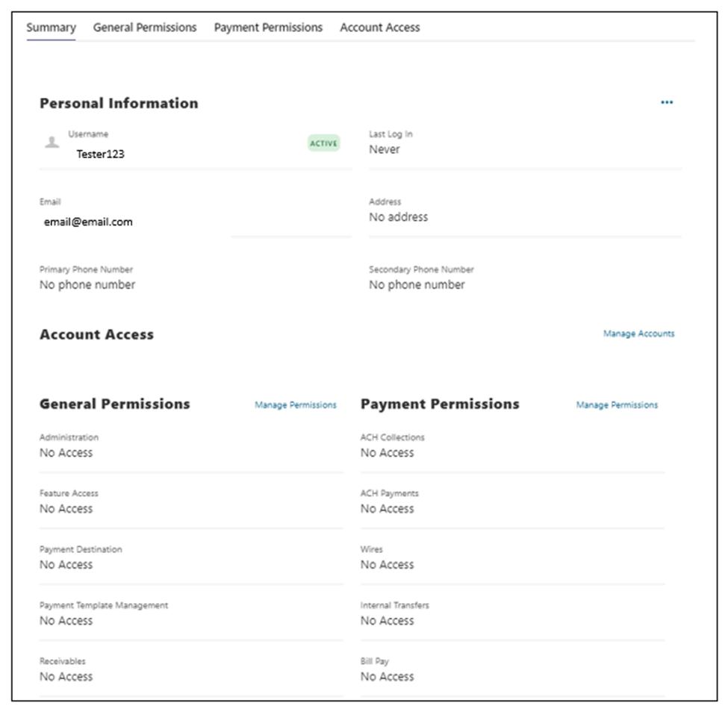Click the email@email.com email field
The width and height of the screenshot is (728, 706).
(x=88, y=222)
